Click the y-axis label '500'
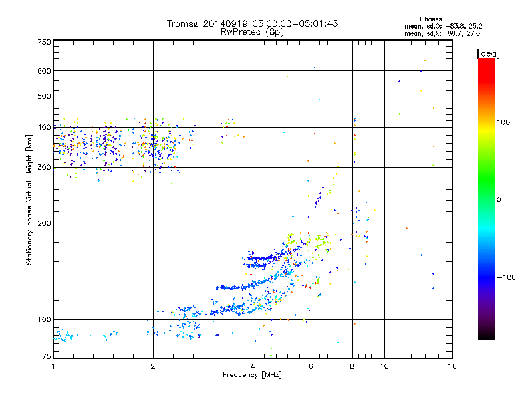Image resolution: width=532 pixels, height=399 pixels. [x=44, y=96]
